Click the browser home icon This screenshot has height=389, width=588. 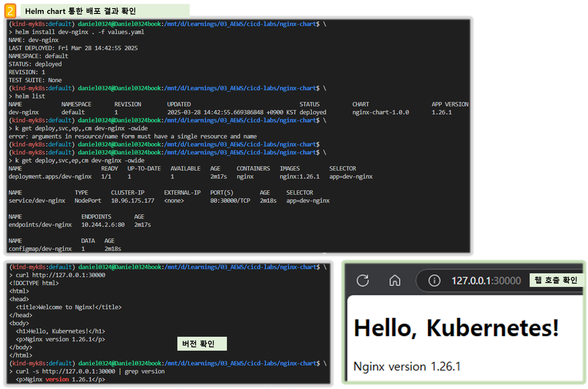click(x=395, y=280)
